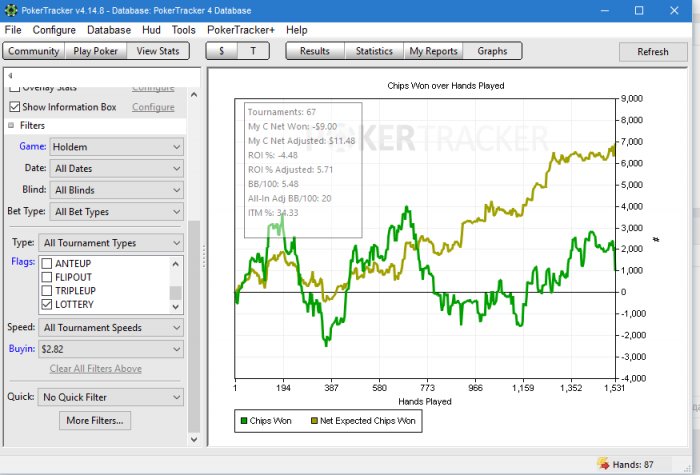Click Clear All Filters Above link
700x475 pixels.
96,369
